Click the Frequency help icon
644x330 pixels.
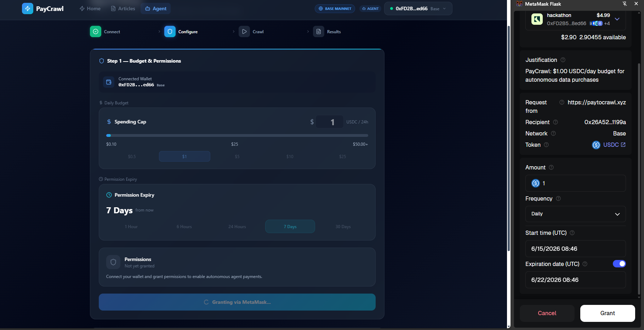(x=558, y=198)
